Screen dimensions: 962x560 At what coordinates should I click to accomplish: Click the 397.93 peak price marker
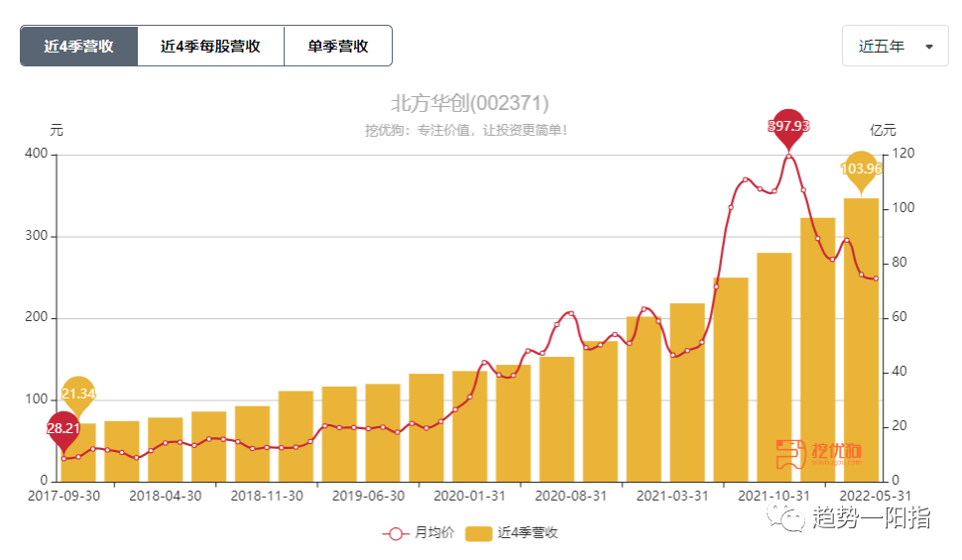tap(788, 129)
